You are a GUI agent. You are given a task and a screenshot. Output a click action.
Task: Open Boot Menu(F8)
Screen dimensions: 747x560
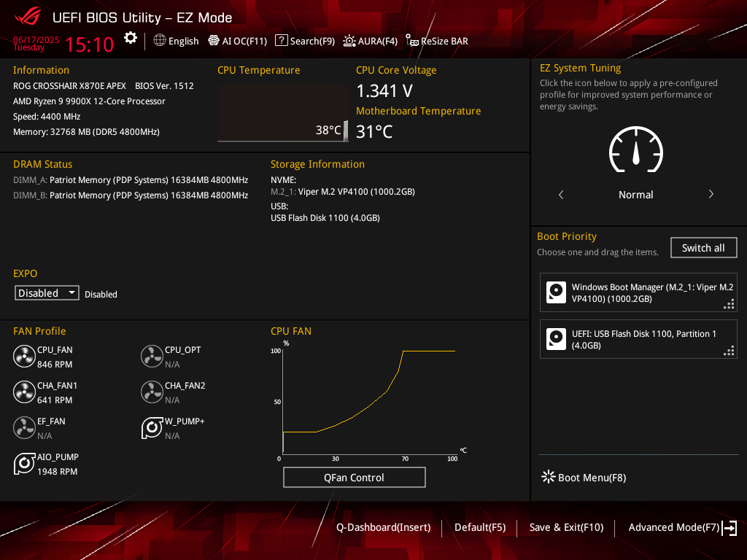[x=584, y=477]
